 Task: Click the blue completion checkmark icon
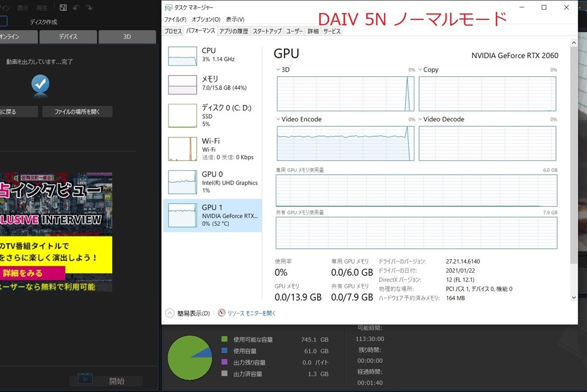point(41,84)
